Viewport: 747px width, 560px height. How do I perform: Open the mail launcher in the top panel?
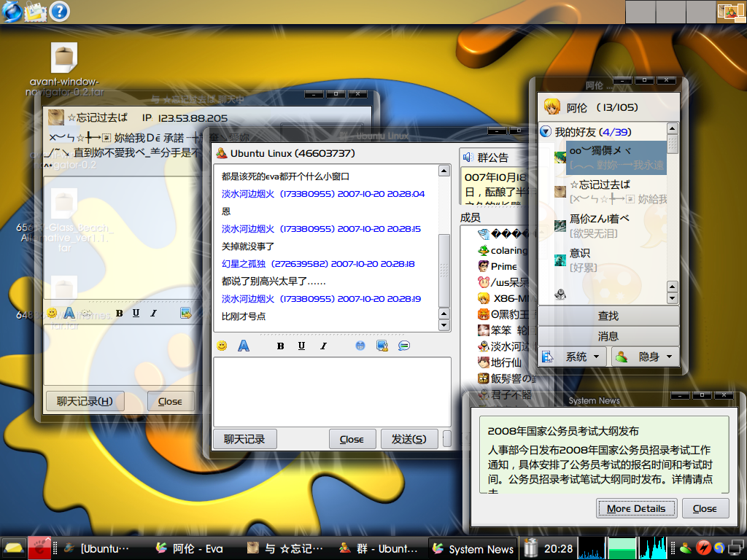(36, 12)
